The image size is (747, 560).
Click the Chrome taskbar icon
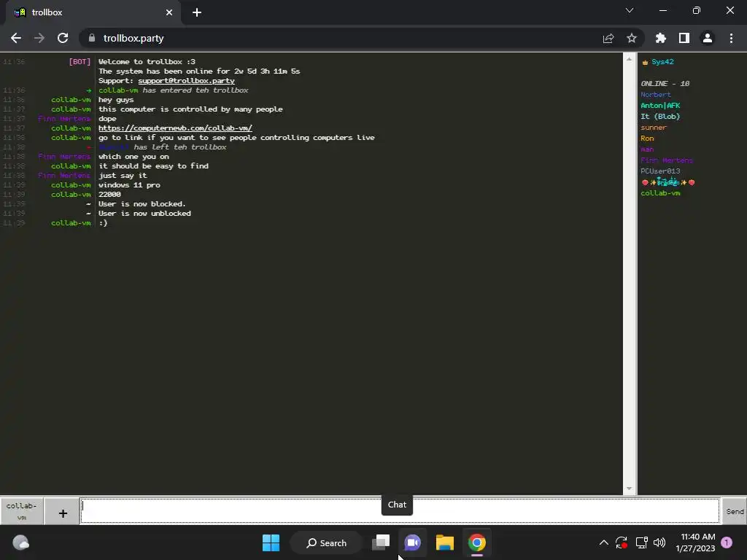(476, 542)
